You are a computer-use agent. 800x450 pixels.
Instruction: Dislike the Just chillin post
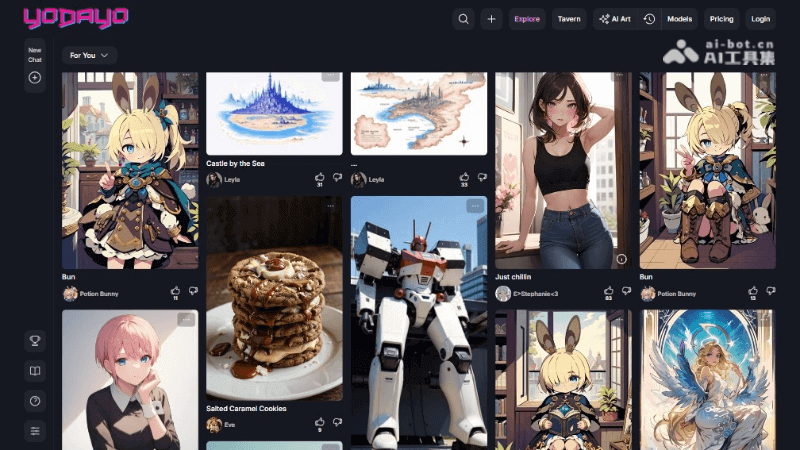coord(625,291)
